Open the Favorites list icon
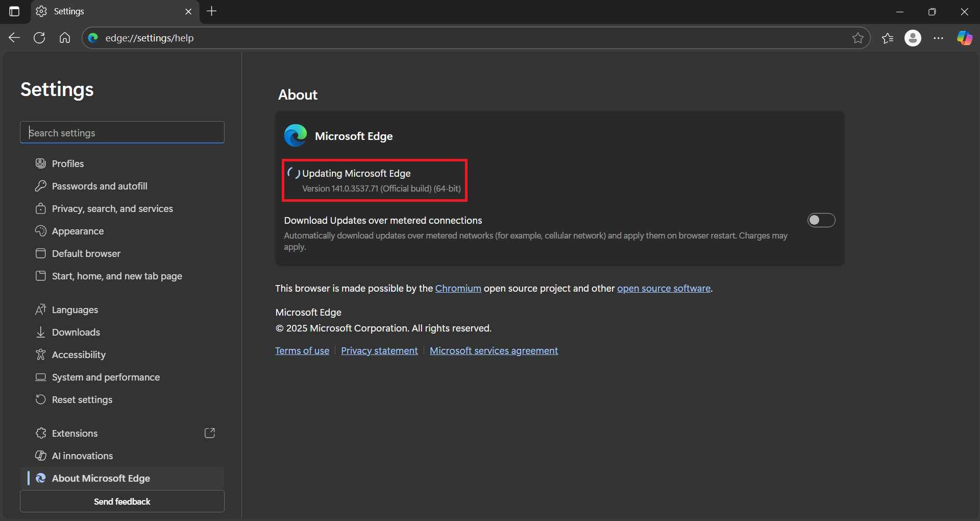This screenshot has width=980, height=521. pos(888,38)
